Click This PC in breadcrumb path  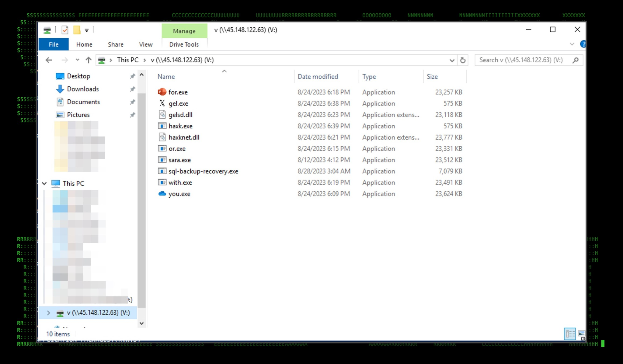point(127,60)
